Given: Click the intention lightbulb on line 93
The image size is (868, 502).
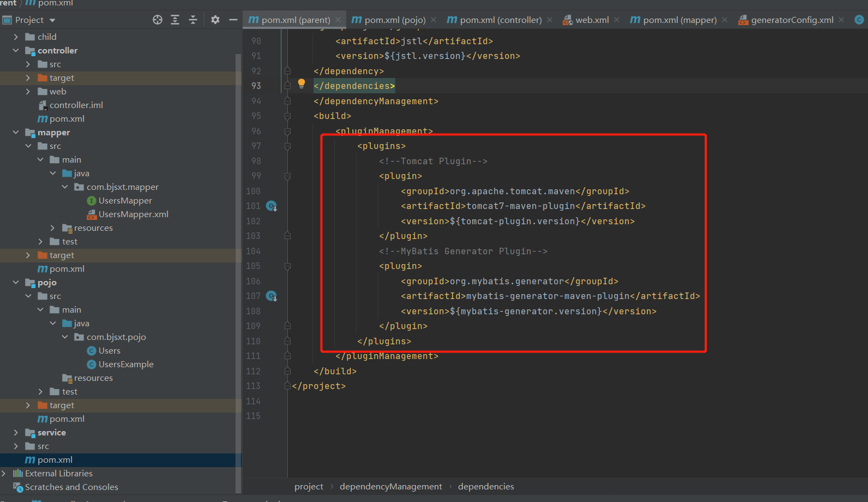Looking at the screenshot, I should coord(302,83).
